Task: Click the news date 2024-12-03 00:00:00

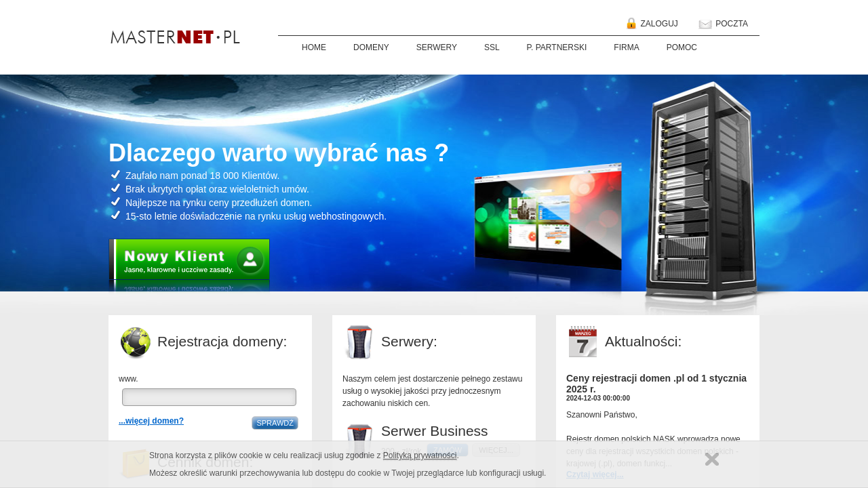Action: pyautogui.click(x=598, y=399)
